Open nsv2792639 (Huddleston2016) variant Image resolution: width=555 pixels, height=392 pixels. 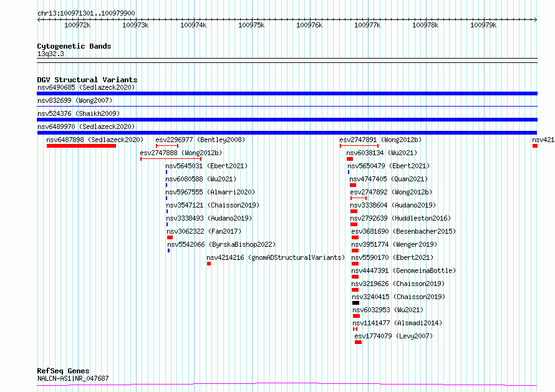coord(401,218)
